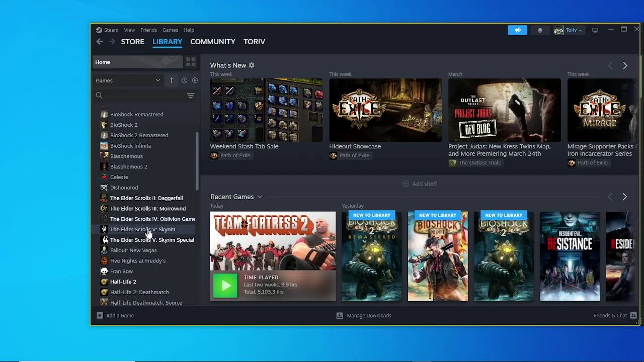
Task: Open the Friends & Chat icon
Action: click(633, 316)
